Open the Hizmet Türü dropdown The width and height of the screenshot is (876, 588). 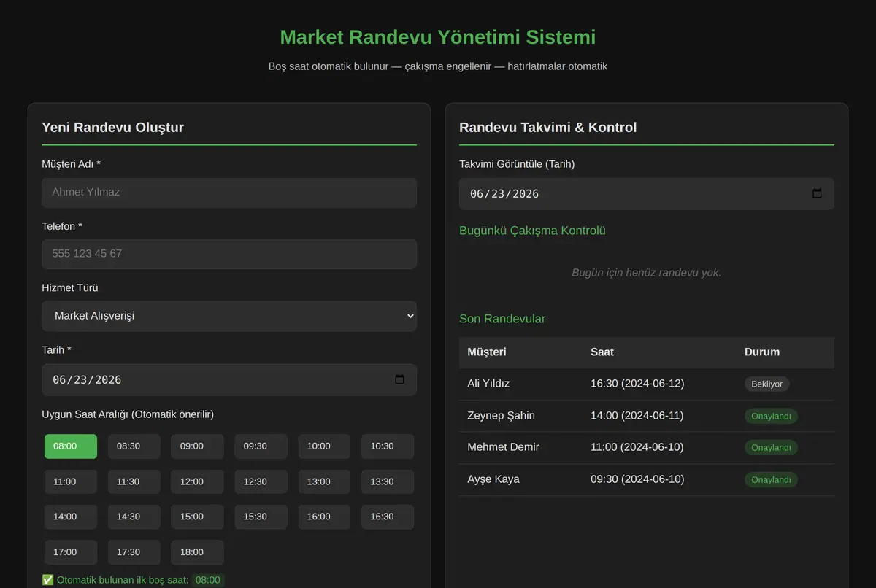click(229, 316)
